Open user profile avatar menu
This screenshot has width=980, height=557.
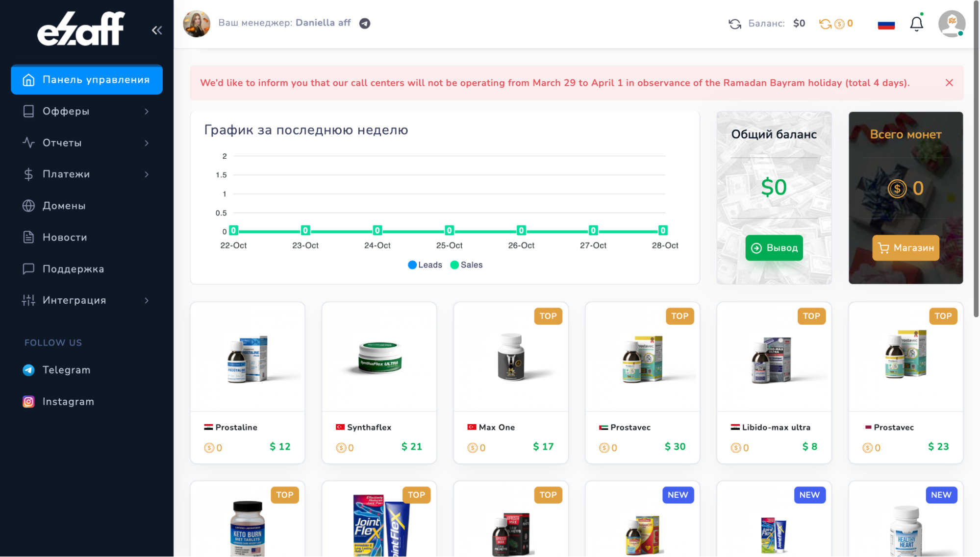point(952,24)
